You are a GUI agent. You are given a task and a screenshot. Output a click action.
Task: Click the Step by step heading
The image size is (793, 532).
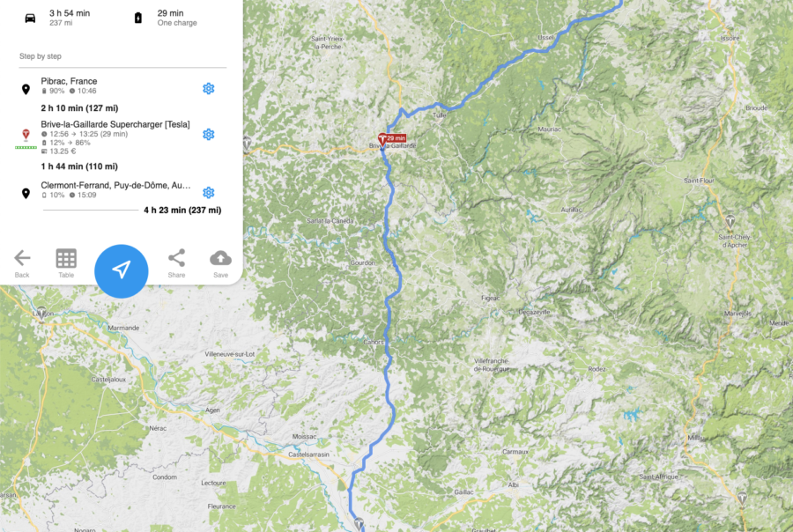pos(41,56)
